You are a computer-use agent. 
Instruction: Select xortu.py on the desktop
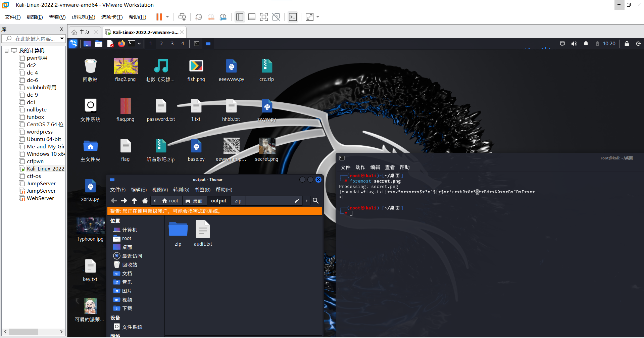(x=90, y=190)
